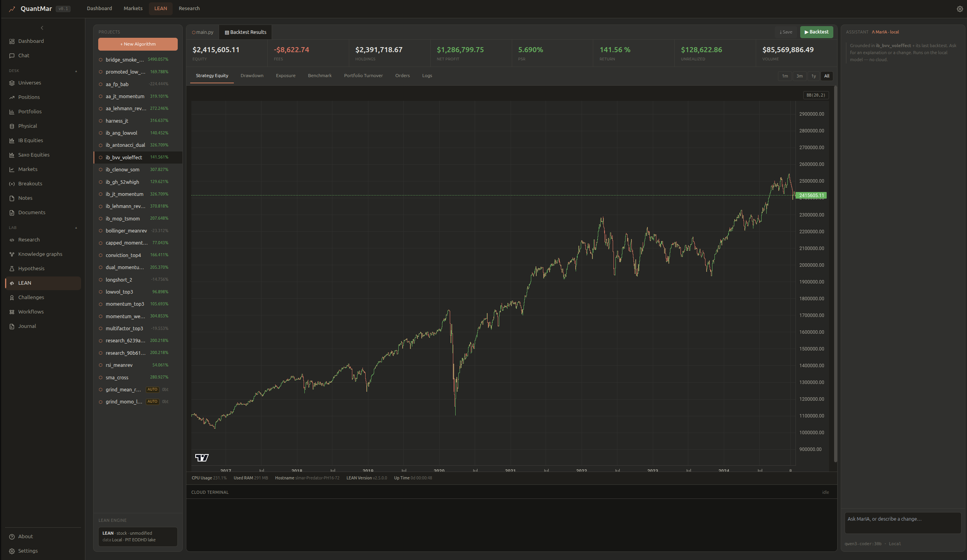Open the Portfolio Turnover tab
The image size is (967, 560).
pos(363,76)
